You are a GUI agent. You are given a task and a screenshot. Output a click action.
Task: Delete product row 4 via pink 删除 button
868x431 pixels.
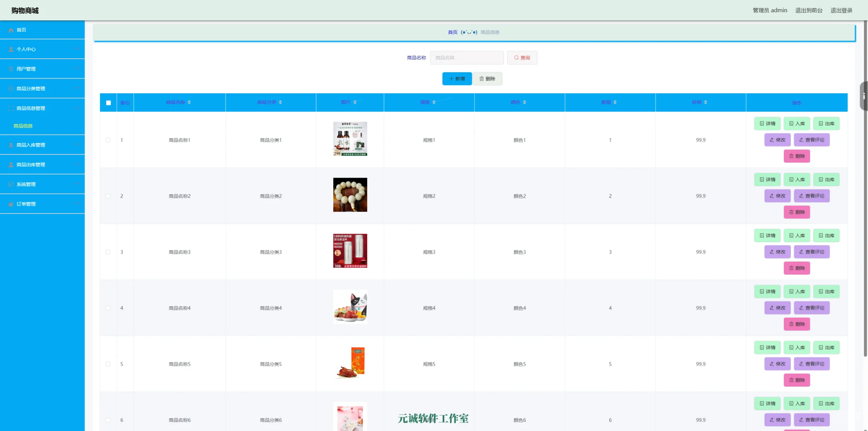click(797, 324)
